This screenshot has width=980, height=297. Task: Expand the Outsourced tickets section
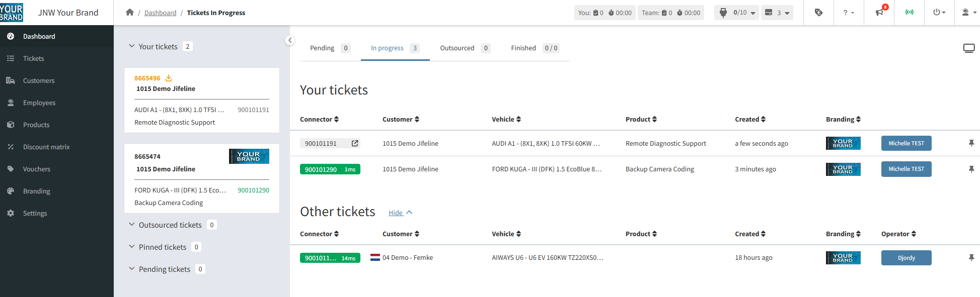[170, 225]
